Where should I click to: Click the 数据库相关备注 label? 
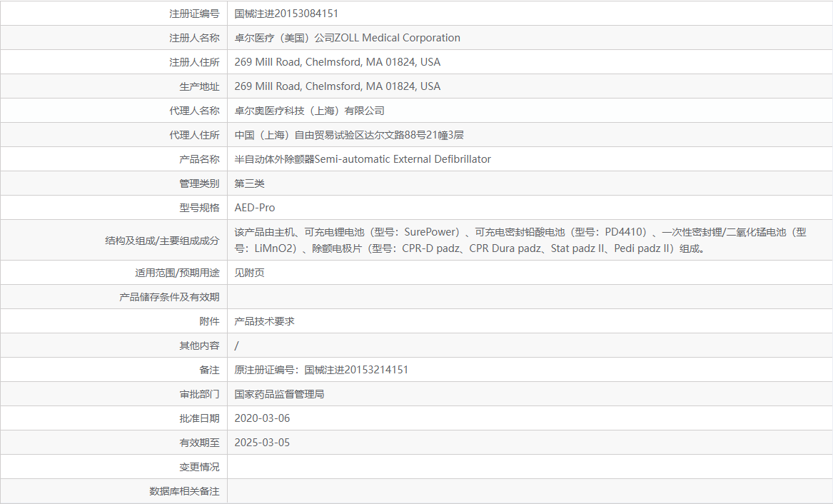(184, 491)
